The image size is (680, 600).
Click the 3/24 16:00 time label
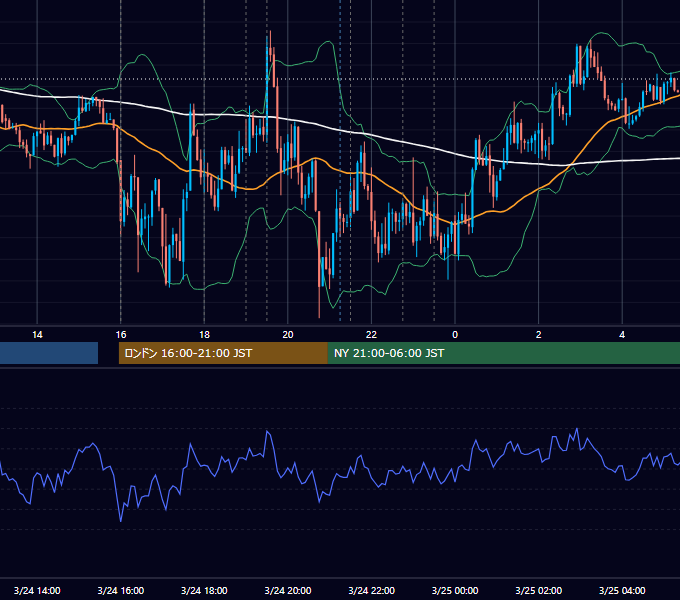coord(121,590)
